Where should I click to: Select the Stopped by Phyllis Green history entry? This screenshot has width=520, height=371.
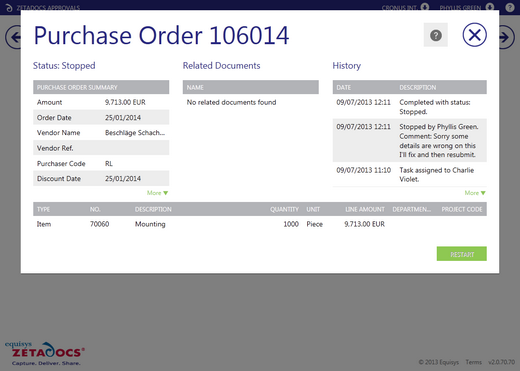[410, 140]
